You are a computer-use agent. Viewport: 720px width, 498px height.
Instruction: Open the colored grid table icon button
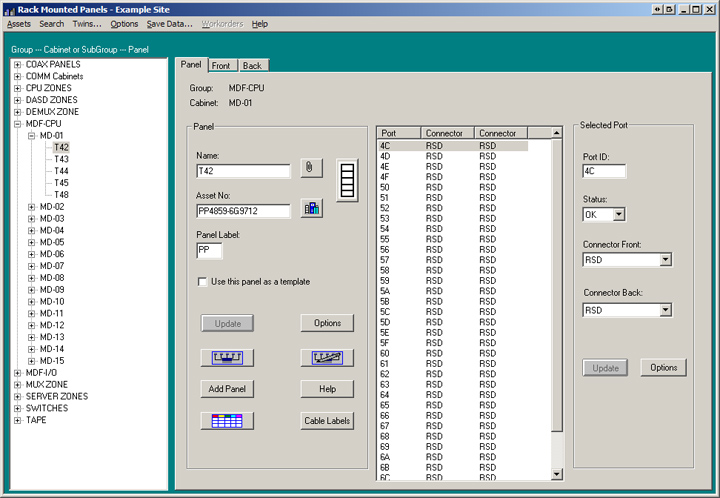point(227,420)
